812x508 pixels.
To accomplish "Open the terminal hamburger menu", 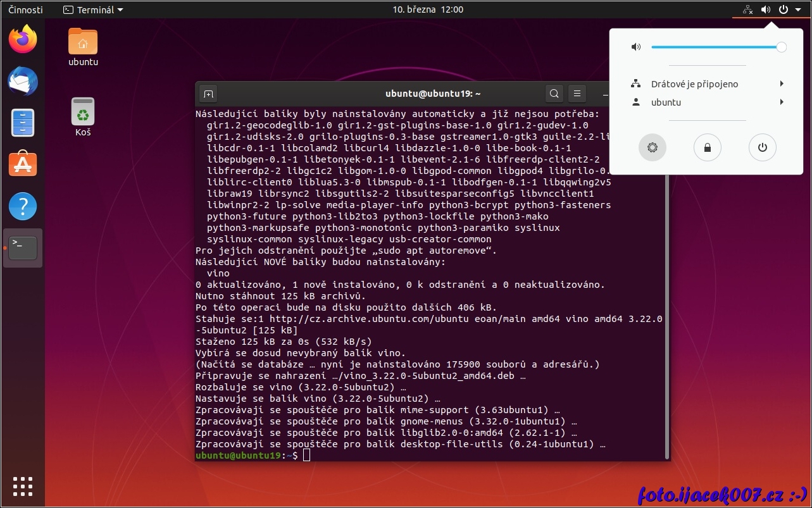I will (x=577, y=94).
